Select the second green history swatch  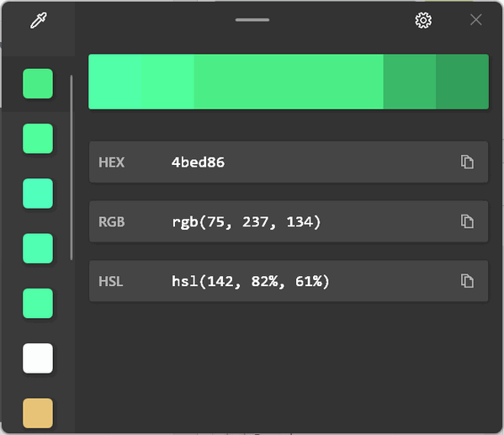pyautogui.click(x=38, y=139)
